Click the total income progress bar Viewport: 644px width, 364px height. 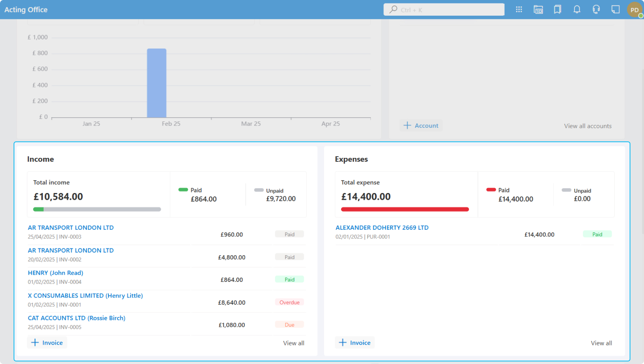(97, 209)
